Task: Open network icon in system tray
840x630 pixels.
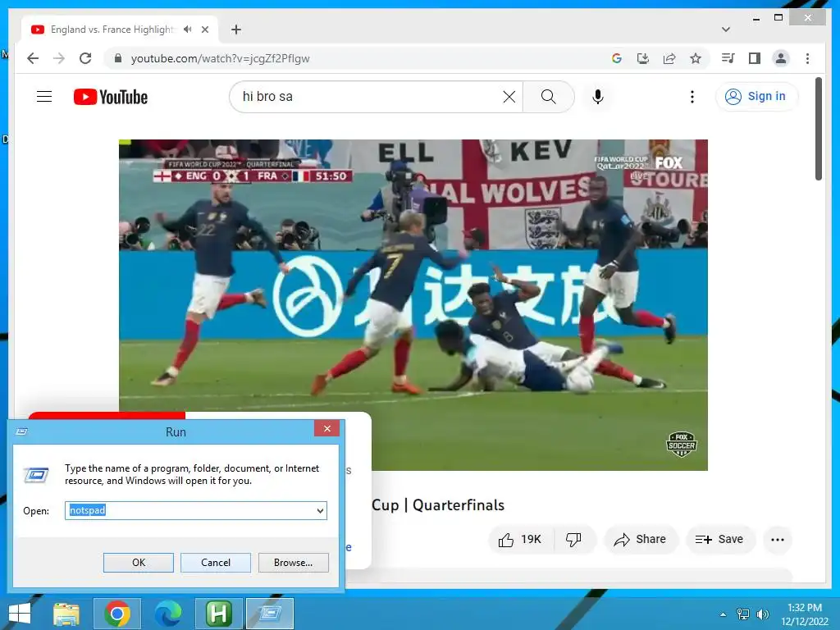Action: point(743,614)
